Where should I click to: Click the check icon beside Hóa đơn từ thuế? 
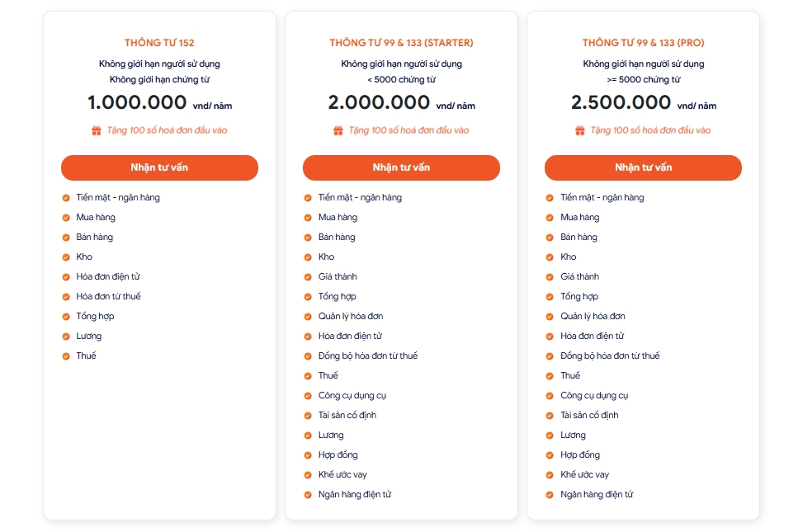click(x=66, y=297)
